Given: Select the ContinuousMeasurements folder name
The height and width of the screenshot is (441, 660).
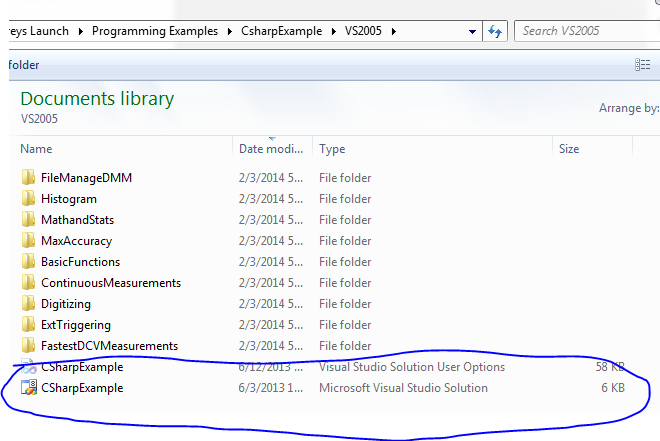Looking at the screenshot, I should (111, 283).
